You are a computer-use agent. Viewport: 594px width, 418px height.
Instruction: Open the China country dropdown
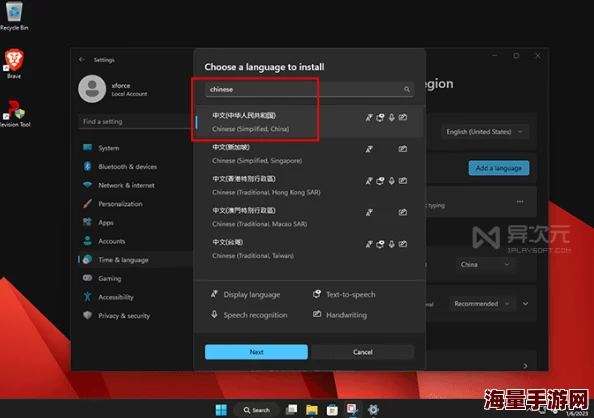tap(485, 265)
